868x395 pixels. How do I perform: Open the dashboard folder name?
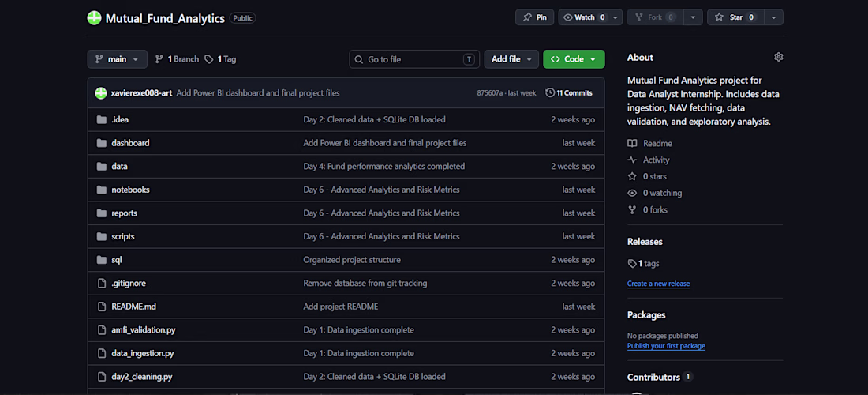tap(131, 143)
